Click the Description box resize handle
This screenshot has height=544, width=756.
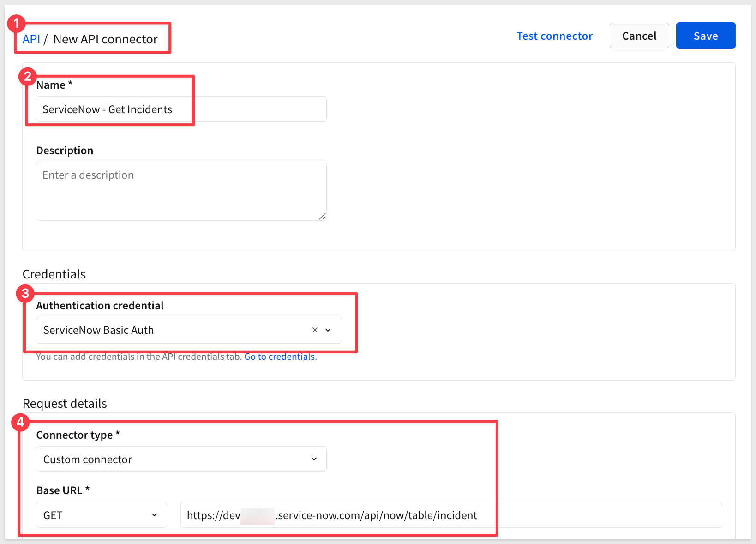[322, 216]
